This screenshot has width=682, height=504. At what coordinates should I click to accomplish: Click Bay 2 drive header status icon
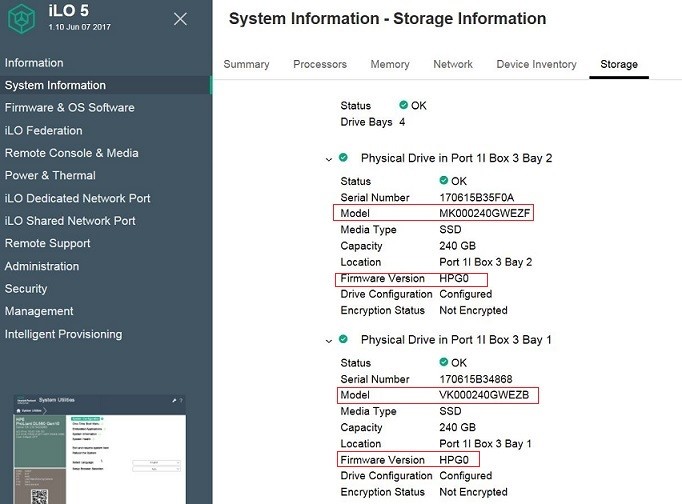(x=343, y=157)
